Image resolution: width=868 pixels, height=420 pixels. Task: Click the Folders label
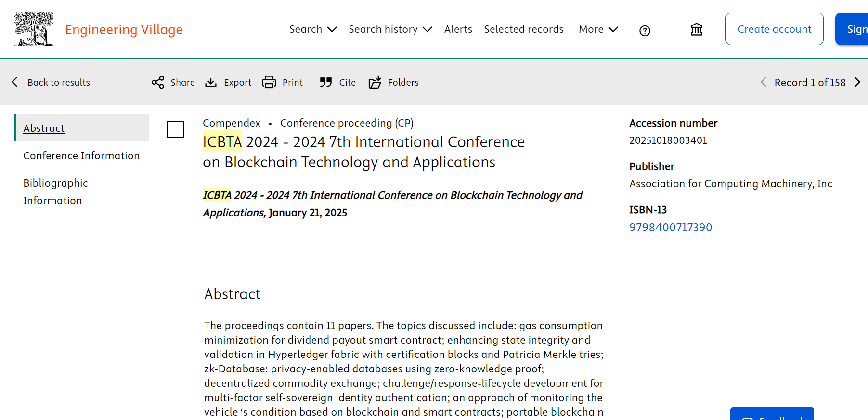pyautogui.click(x=403, y=82)
